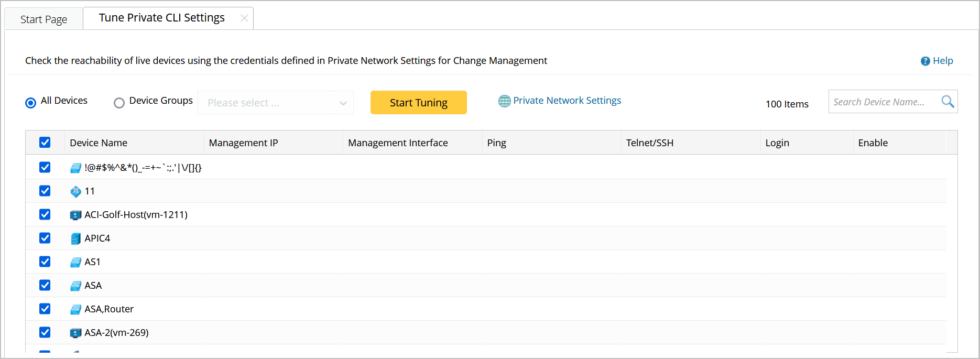Toggle the select-all checkbox in table header
Viewport: 980px width, 359px height.
tap(45, 143)
